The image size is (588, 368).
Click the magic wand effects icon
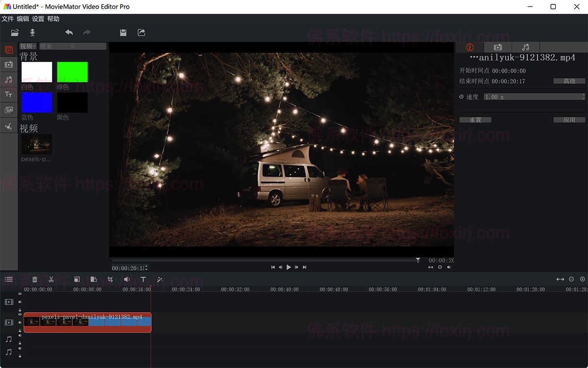160,279
